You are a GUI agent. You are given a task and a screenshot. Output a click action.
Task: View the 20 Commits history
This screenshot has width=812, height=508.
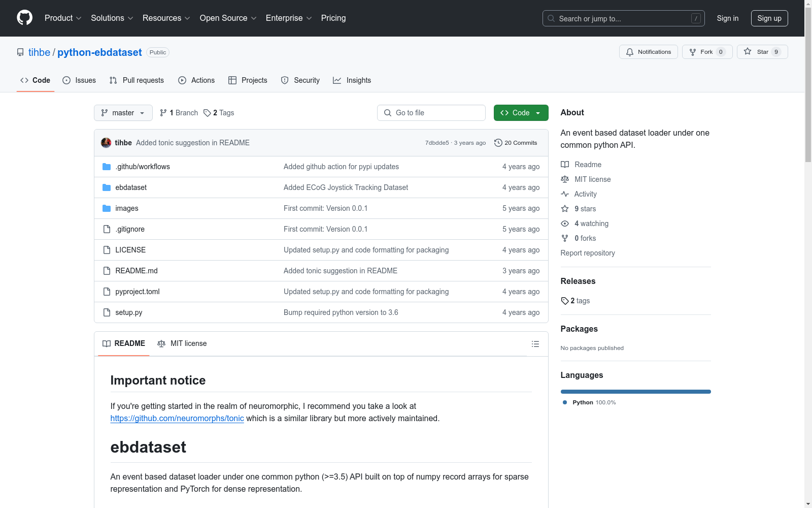click(x=516, y=143)
